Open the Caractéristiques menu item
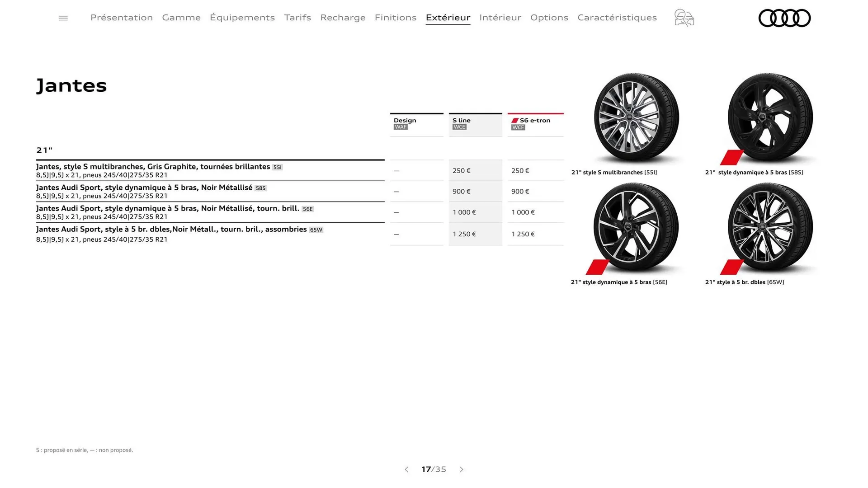Viewport: 868px width, 488px height. tap(617, 18)
